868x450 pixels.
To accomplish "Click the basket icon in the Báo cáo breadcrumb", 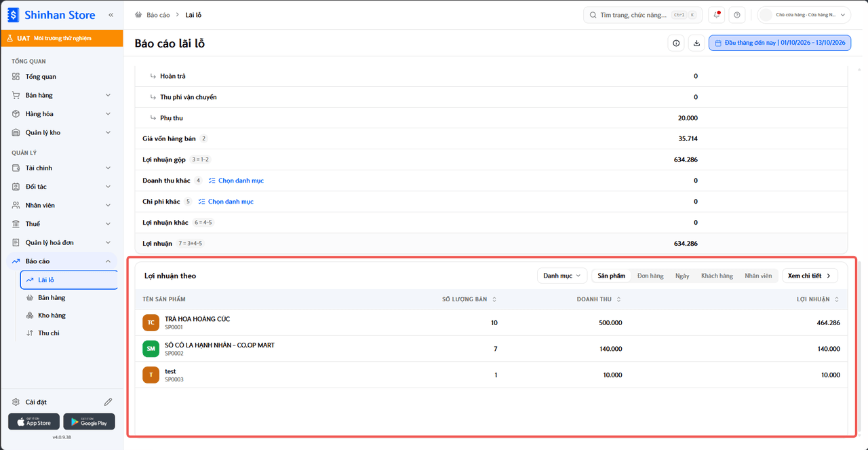I will click(x=139, y=15).
